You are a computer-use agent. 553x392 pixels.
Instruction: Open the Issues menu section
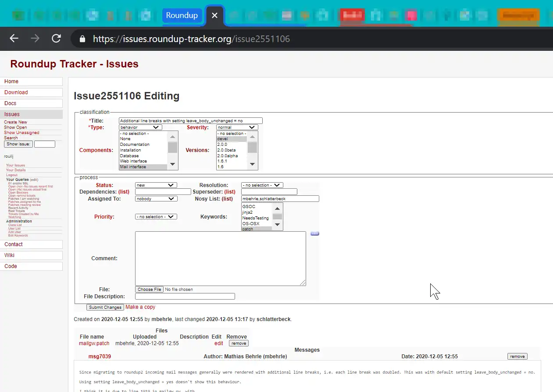click(x=31, y=114)
